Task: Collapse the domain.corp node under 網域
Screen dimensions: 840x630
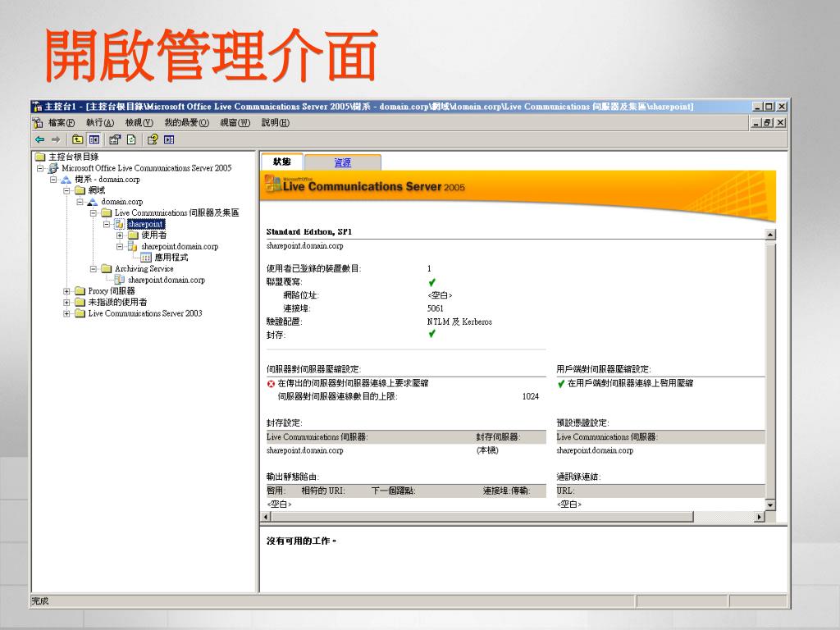Action: click(x=80, y=202)
